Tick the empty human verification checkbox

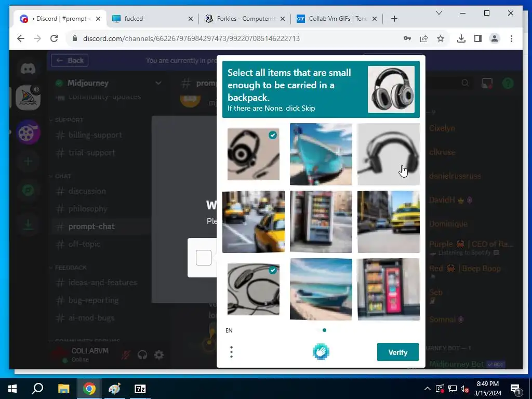pos(204,258)
